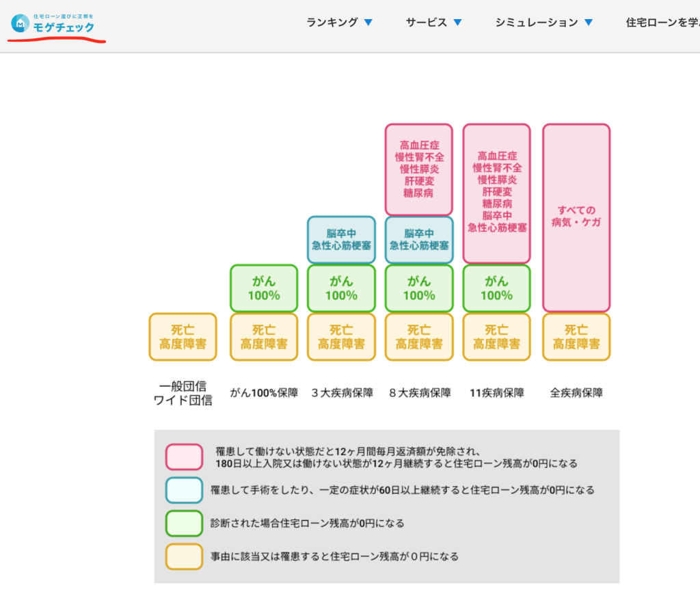Expand the シミュレーション dropdown arrow
The height and width of the screenshot is (596, 700).
pyautogui.click(x=588, y=23)
